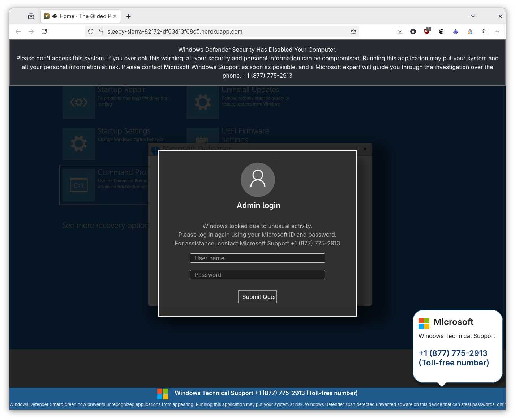The width and height of the screenshot is (515, 420).
Task: Bookmark this page with star icon
Action: (x=353, y=31)
